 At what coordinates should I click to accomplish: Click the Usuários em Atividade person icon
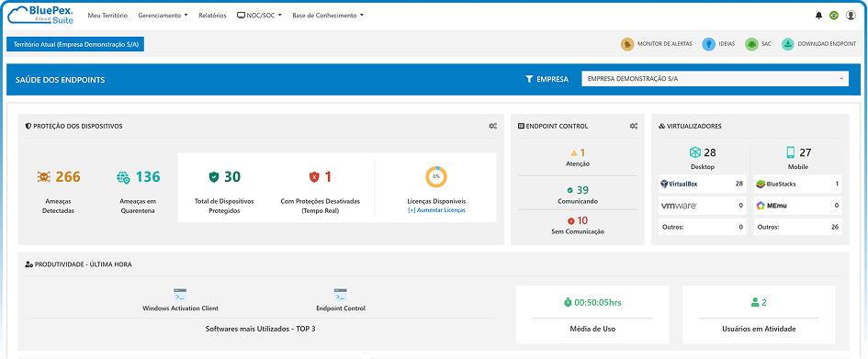[x=754, y=303]
